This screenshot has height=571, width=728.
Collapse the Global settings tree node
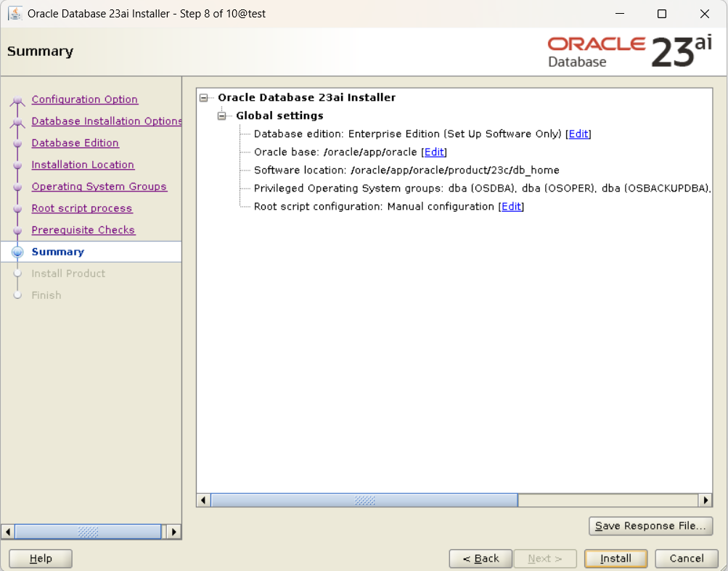point(222,116)
